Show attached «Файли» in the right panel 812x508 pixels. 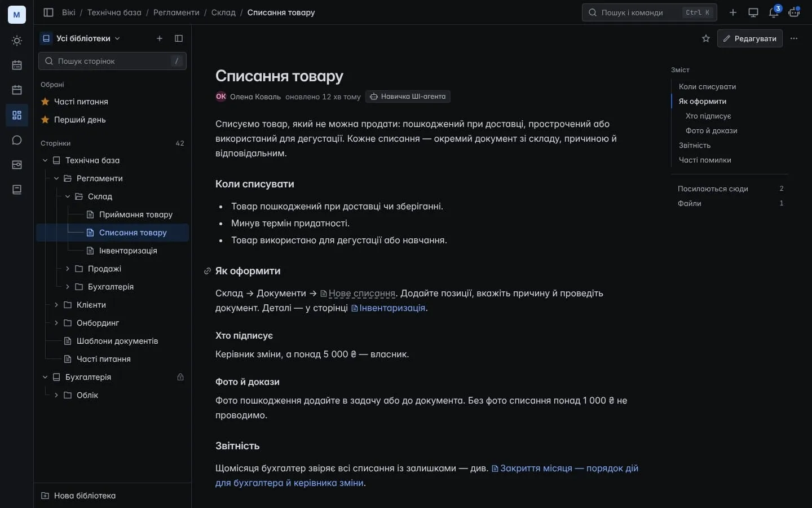click(x=731, y=203)
